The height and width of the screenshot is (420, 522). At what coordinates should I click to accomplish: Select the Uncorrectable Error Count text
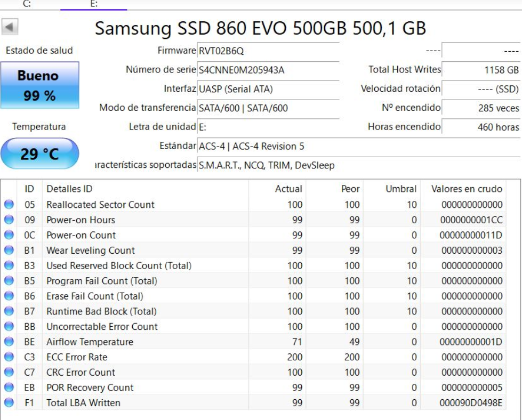(102, 327)
